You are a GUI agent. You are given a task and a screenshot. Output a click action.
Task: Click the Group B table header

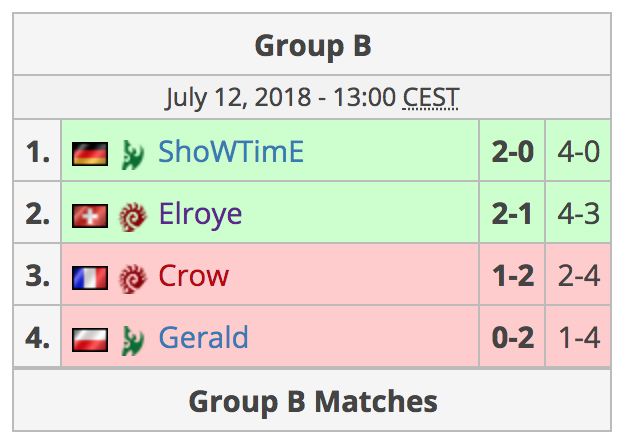pos(312,45)
